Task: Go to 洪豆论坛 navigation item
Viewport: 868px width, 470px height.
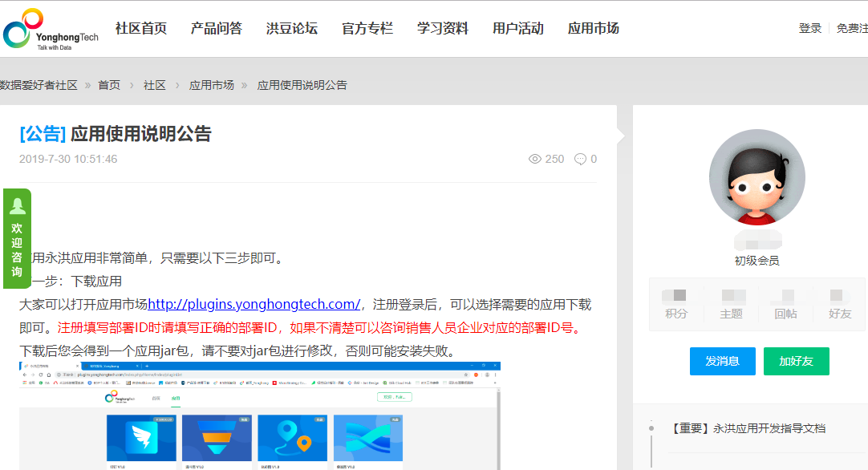Action: [x=292, y=29]
